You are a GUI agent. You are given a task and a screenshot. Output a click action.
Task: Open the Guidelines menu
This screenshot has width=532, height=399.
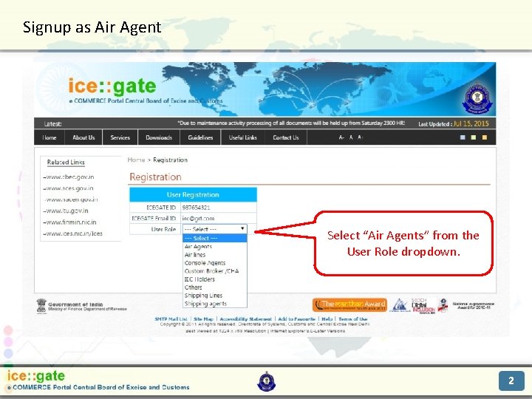click(x=200, y=137)
